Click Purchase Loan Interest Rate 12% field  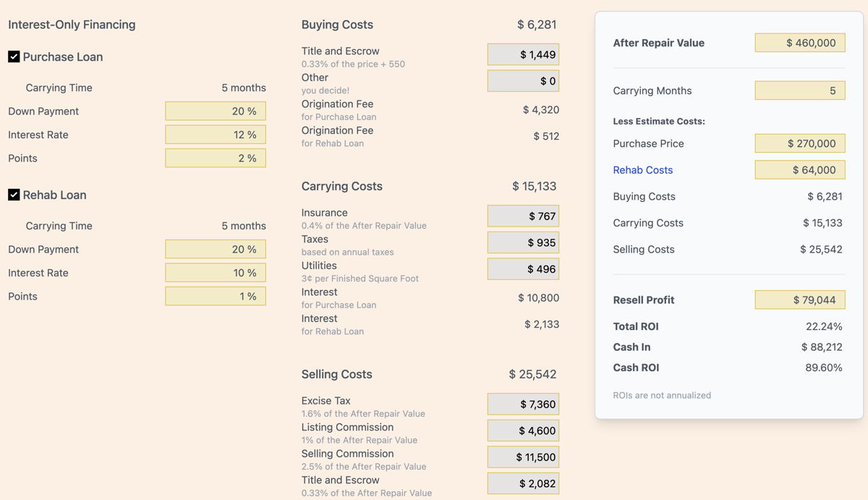pos(216,135)
